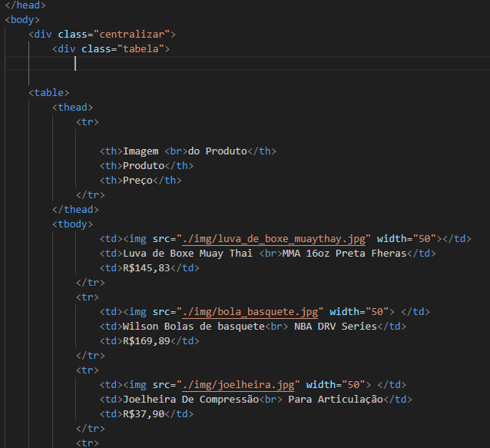Click the opening <table> tag
Screen dimensions: 490x448
click(48, 93)
